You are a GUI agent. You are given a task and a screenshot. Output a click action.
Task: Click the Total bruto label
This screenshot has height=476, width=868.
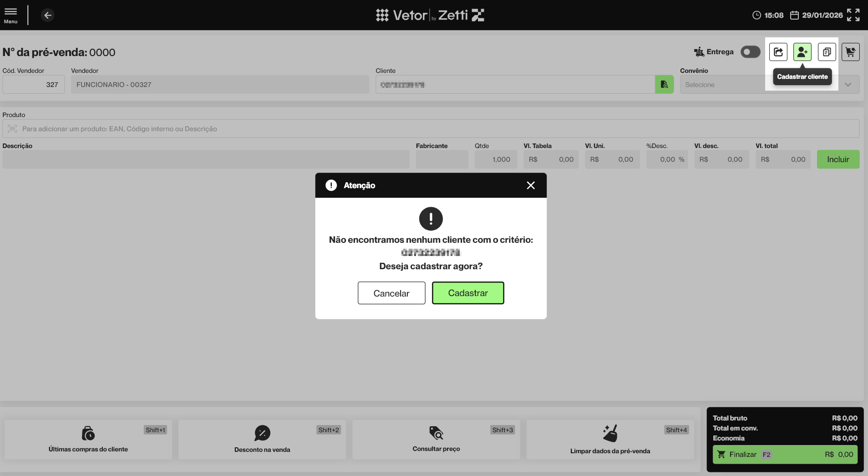click(730, 418)
